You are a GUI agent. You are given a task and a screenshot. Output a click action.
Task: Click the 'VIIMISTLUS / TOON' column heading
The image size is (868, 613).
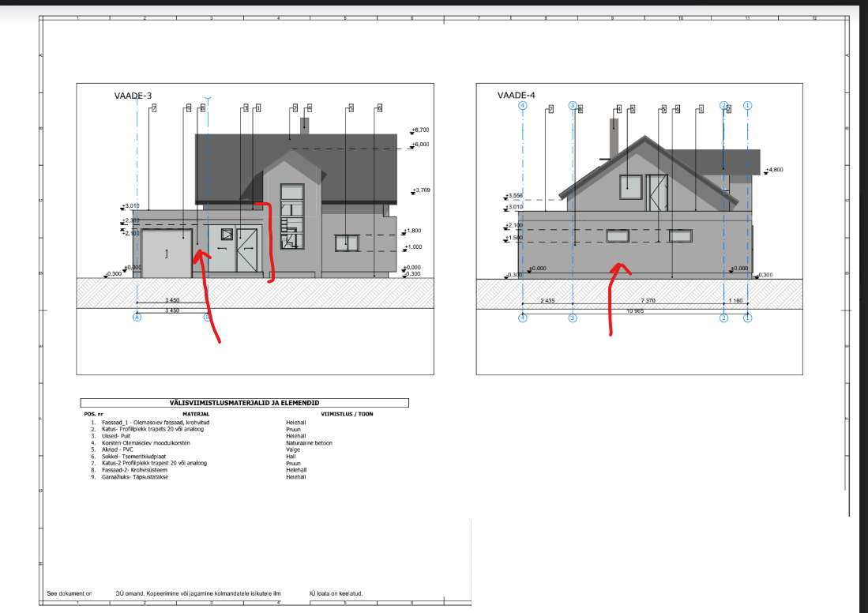tap(346, 413)
